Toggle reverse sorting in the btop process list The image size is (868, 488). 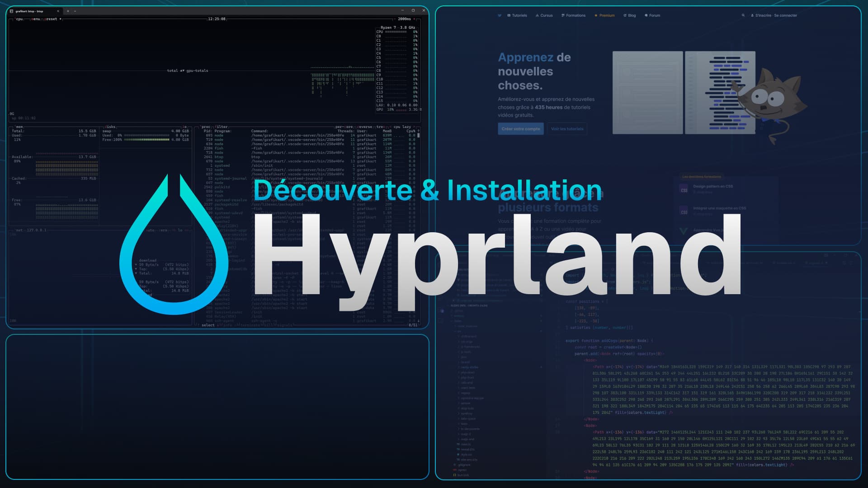pyautogui.click(x=364, y=127)
